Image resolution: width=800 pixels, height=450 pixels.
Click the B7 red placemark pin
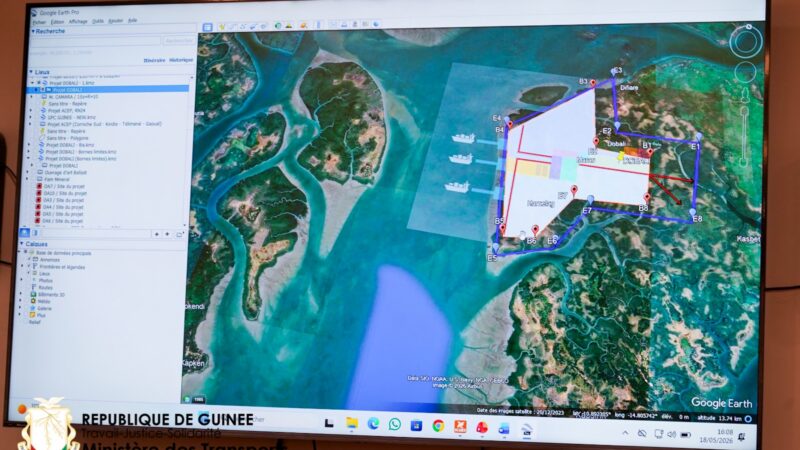(574, 191)
